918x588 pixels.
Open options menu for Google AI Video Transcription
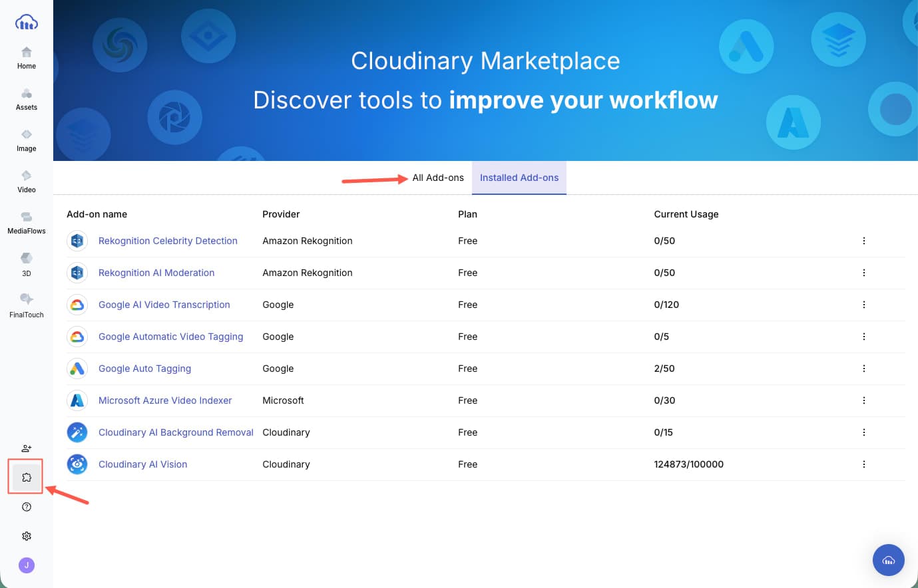point(864,305)
